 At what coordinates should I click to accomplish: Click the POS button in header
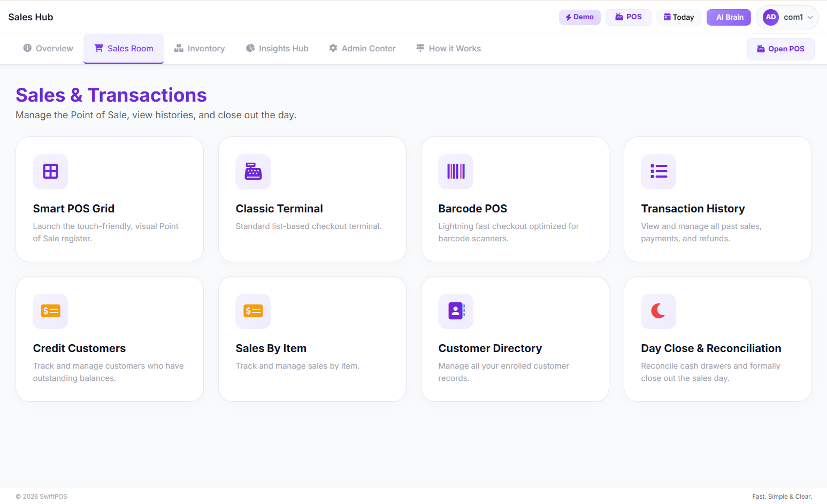tap(629, 17)
